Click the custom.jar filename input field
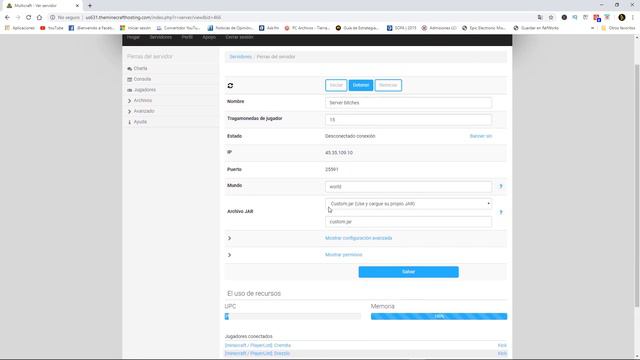The image size is (640, 360). (x=408, y=222)
